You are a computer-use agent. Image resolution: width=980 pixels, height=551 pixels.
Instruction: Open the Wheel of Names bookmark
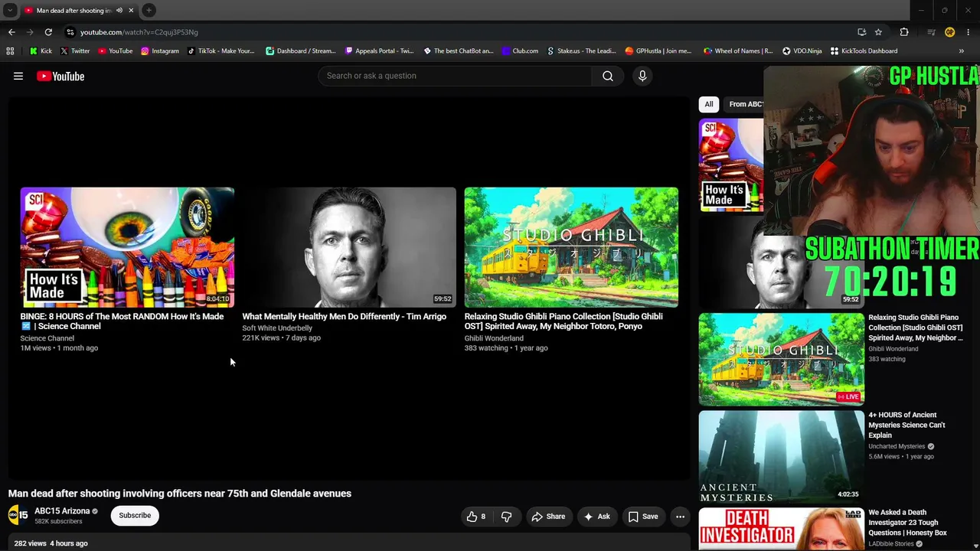(737, 51)
